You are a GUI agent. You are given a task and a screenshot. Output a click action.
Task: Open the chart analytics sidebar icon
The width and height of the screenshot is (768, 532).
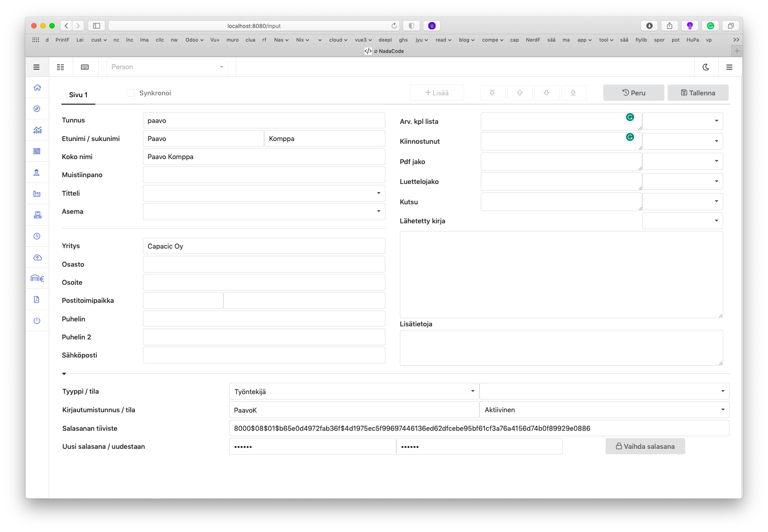(x=37, y=130)
